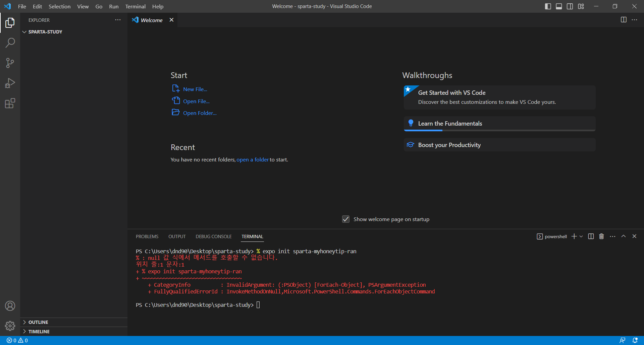Open Explorer Views and More Actions
Screen dimensions: 644x345
118,20
